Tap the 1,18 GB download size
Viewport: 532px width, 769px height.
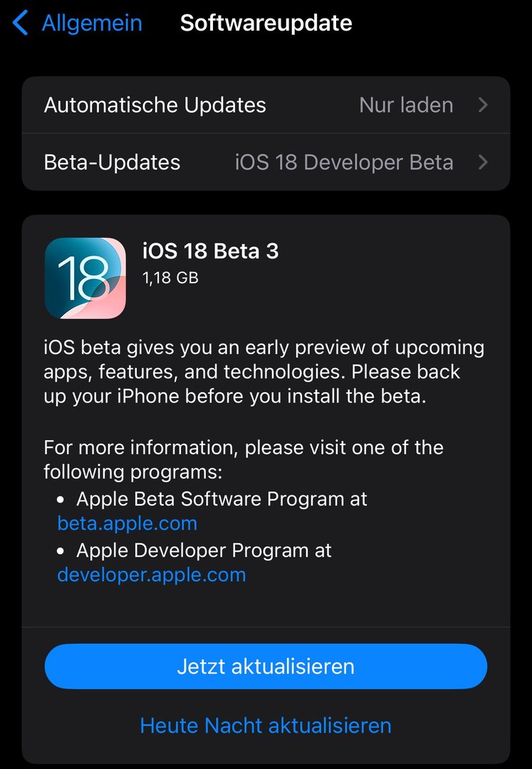pos(171,278)
